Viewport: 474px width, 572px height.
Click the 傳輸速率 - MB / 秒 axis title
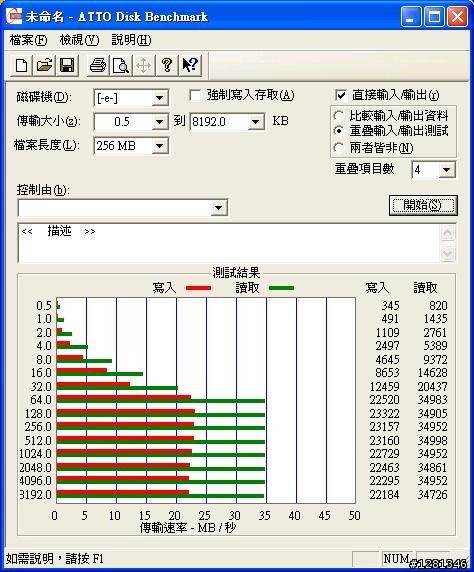pos(188,527)
